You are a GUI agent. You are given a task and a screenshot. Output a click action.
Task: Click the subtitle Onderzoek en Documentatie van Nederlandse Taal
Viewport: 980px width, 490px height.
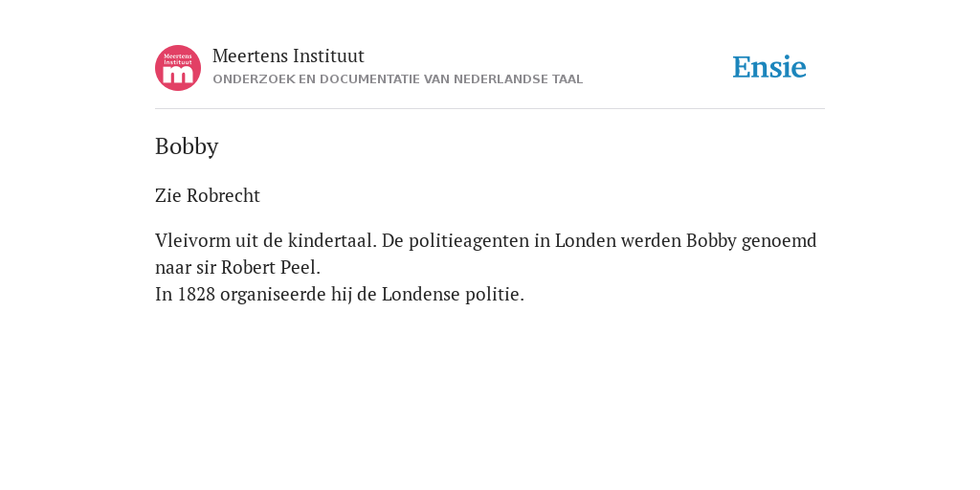pos(397,79)
